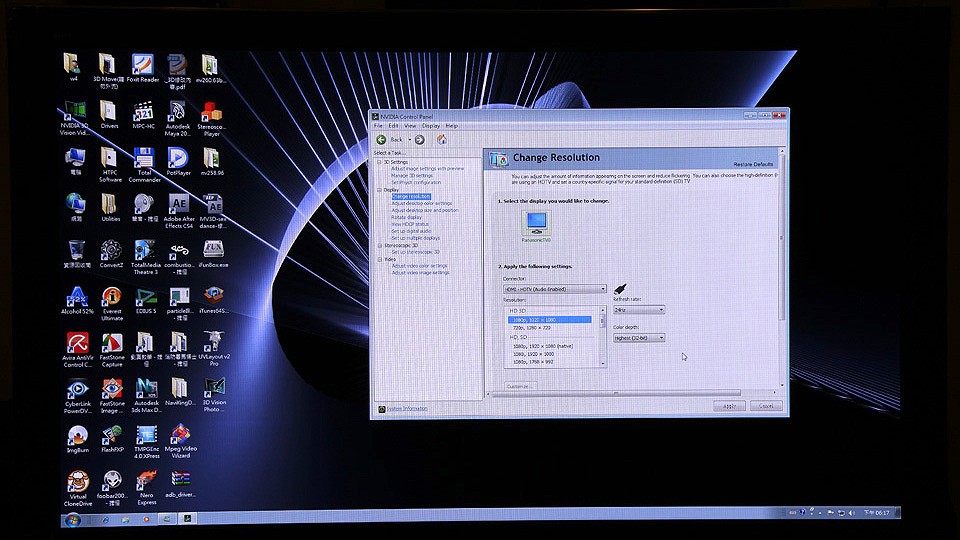Open Autodesk Maya desktop shortcut
This screenshot has height=540, width=960.
(178, 119)
